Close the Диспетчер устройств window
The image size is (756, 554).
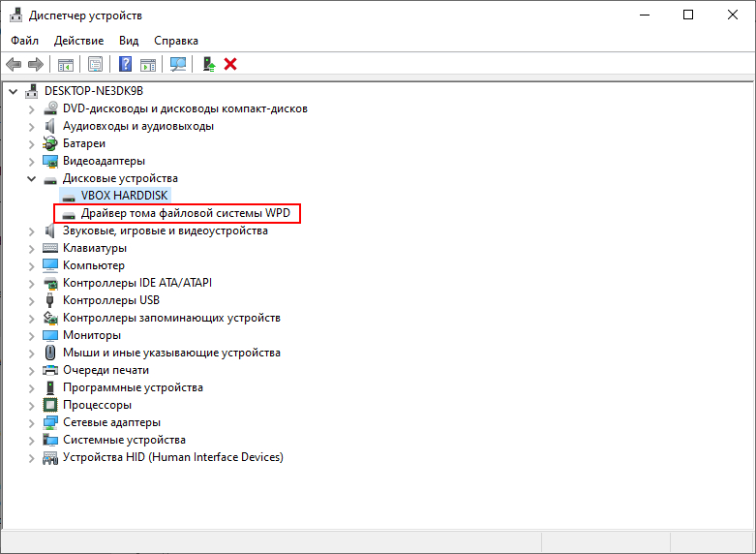[x=733, y=15]
